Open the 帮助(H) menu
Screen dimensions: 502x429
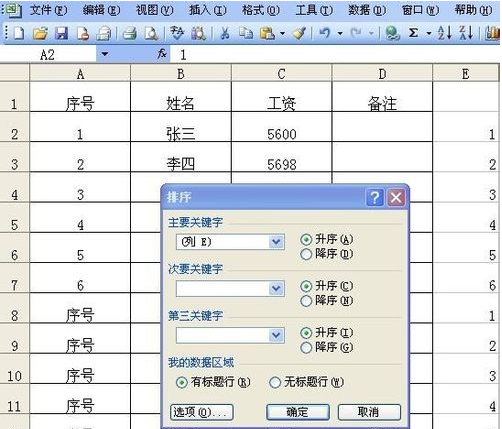(473, 11)
